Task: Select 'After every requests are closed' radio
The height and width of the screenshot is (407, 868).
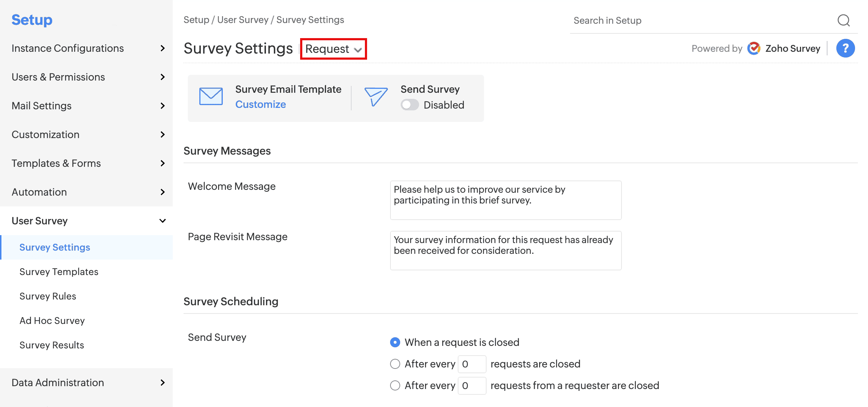Action: tap(395, 364)
